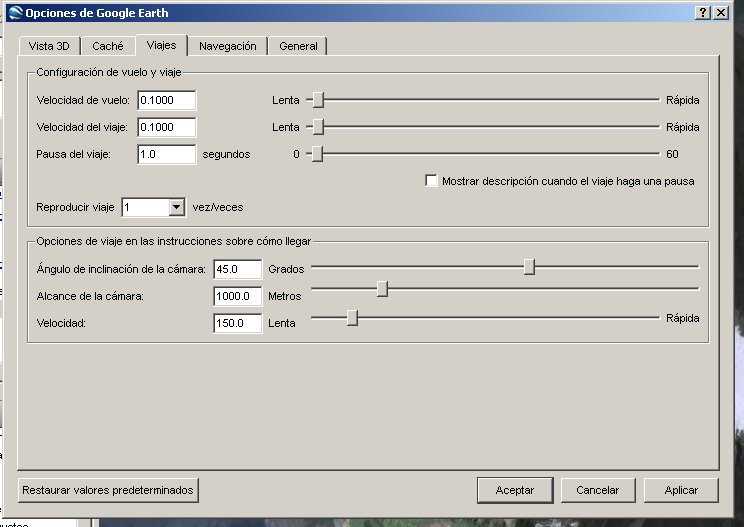
Task: Click the Velocidad del viaje input field
Action: [x=167, y=127]
